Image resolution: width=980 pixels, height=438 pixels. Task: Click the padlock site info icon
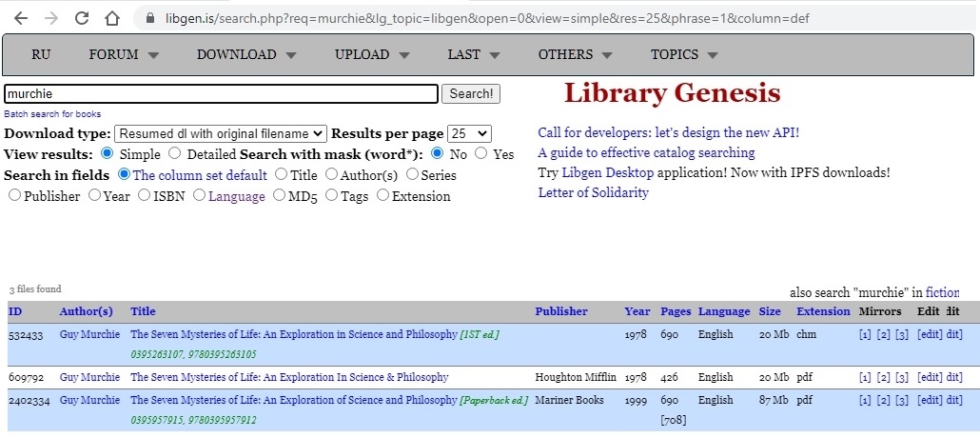pyautogui.click(x=150, y=18)
